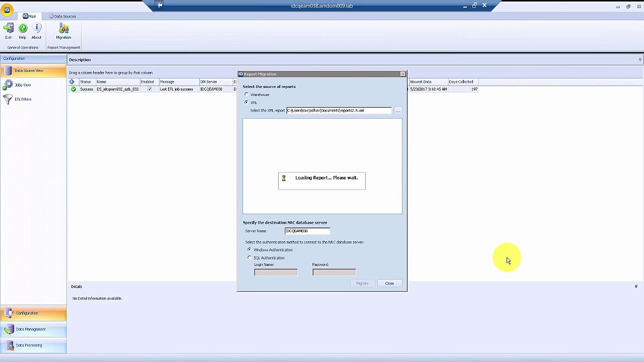The image size is (644, 362).
Task: Switch to the Main ribbon tab
Action: coord(29,16)
